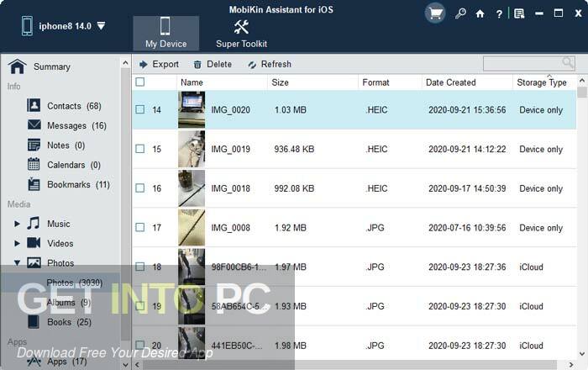Click the Export arrow icon
588x370 pixels.
tap(143, 65)
